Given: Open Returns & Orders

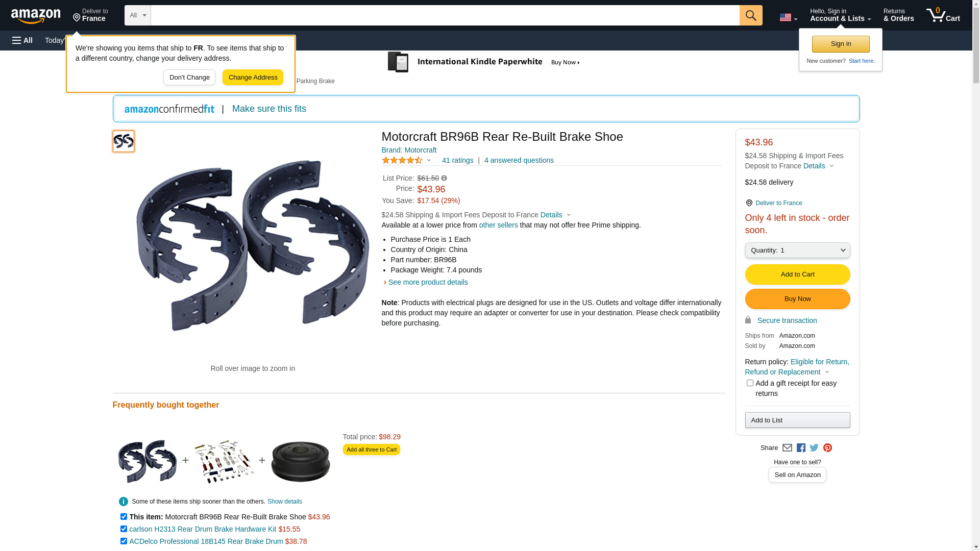Looking at the screenshot, I should pos(898,15).
